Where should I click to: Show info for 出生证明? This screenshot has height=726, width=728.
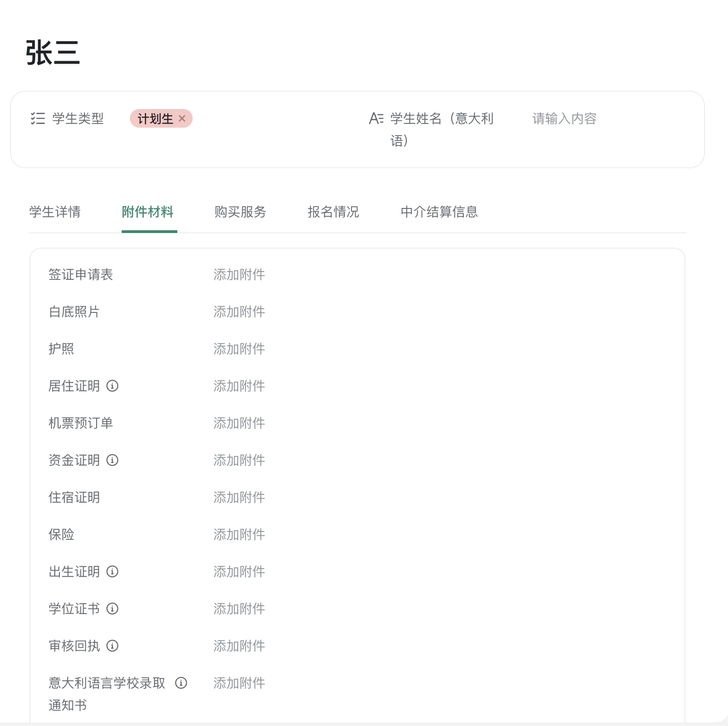(x=112, y=571)
